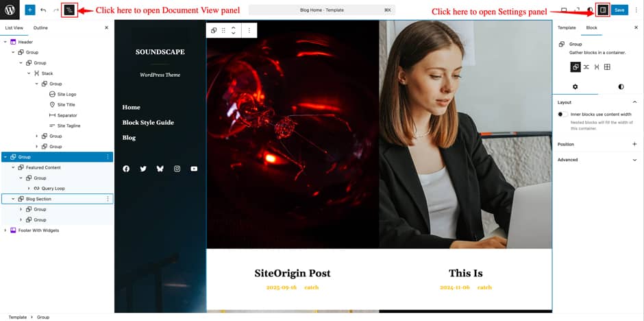
Task: Click the Document Overview list view icon
Action: (x=69, y=10)
